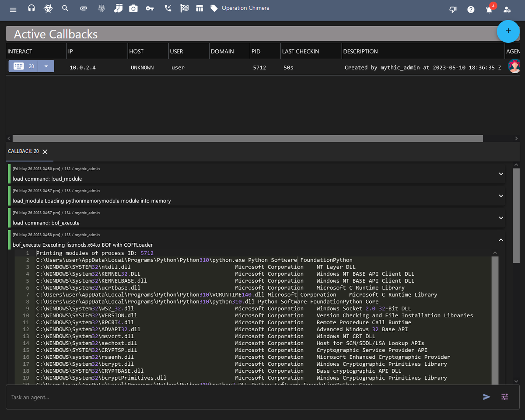The image size is (525, 420).
Task: Collapse the bof_execute listmods output
Action: pos(501,240)
